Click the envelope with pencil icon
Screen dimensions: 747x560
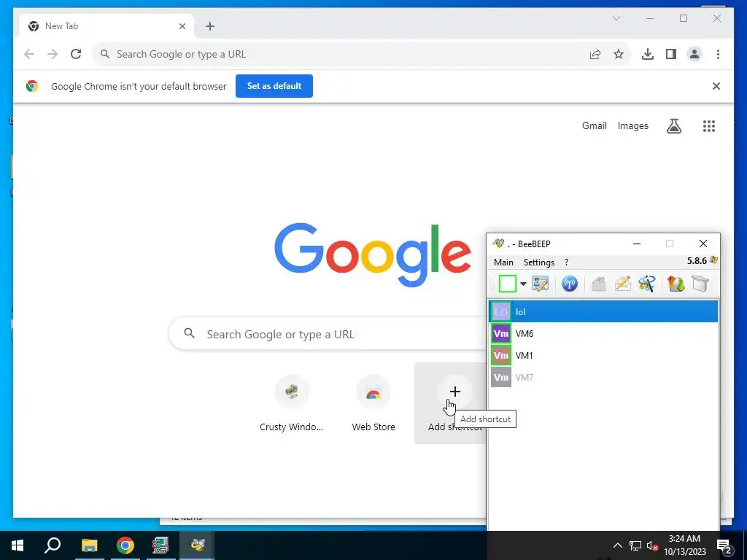(x=623, y=284)
